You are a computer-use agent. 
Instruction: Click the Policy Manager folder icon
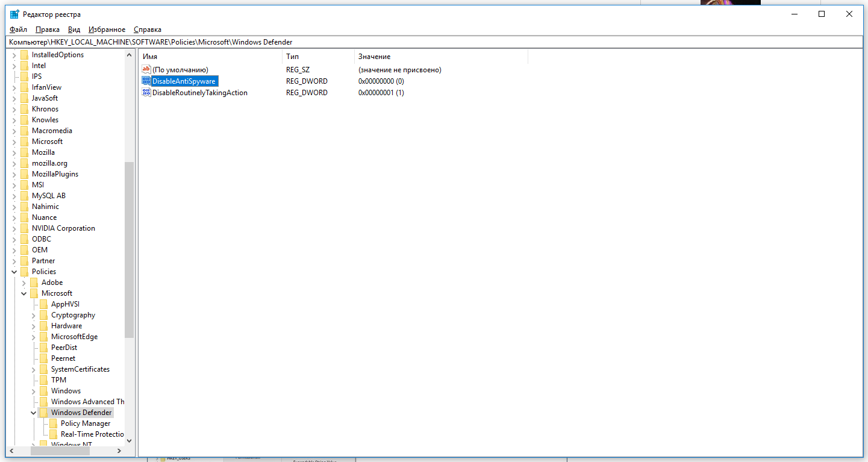54,423
